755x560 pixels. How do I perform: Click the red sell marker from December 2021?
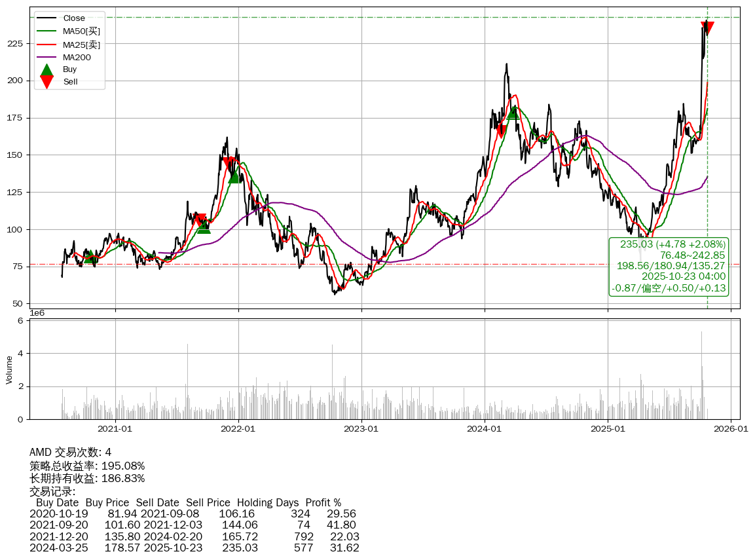[229, 164]
